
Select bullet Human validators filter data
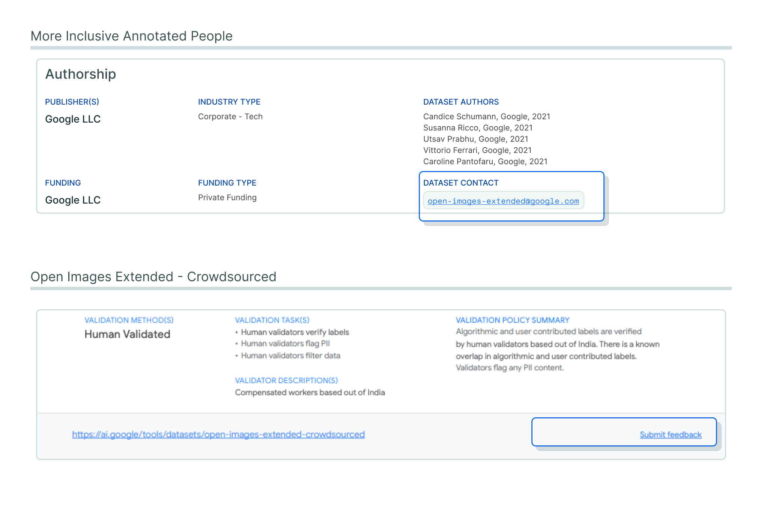pyautogui.click(x=290, y=355)
